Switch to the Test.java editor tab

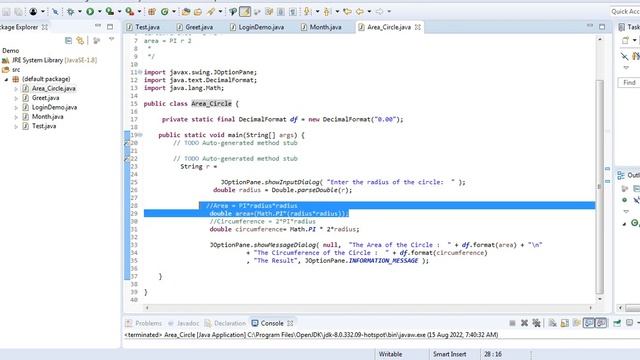(x=143, y=27)
